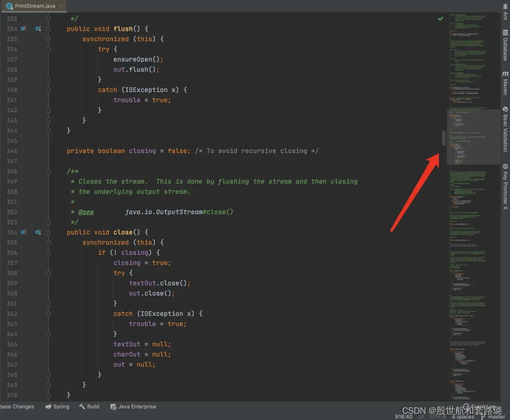Click the highlighted viewport in the code minimap
This screenshot has width=510, height=420.
[473, 137]
